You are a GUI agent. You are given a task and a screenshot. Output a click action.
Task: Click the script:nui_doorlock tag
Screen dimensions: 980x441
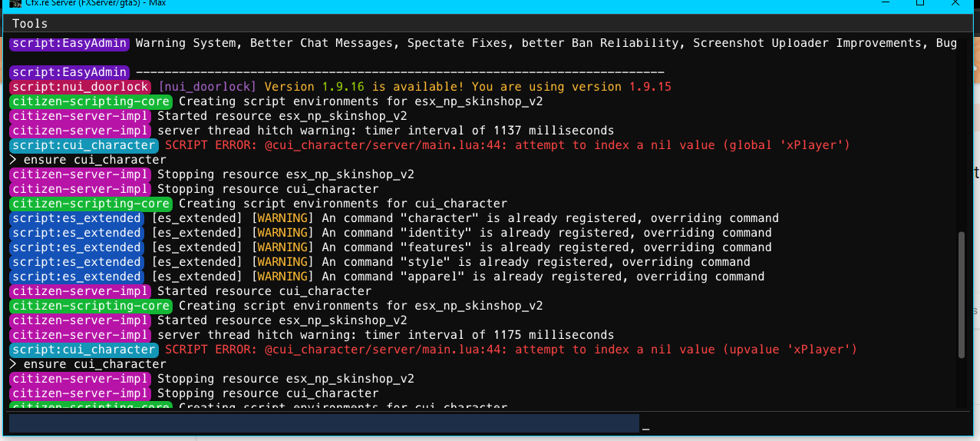[81, 87]
